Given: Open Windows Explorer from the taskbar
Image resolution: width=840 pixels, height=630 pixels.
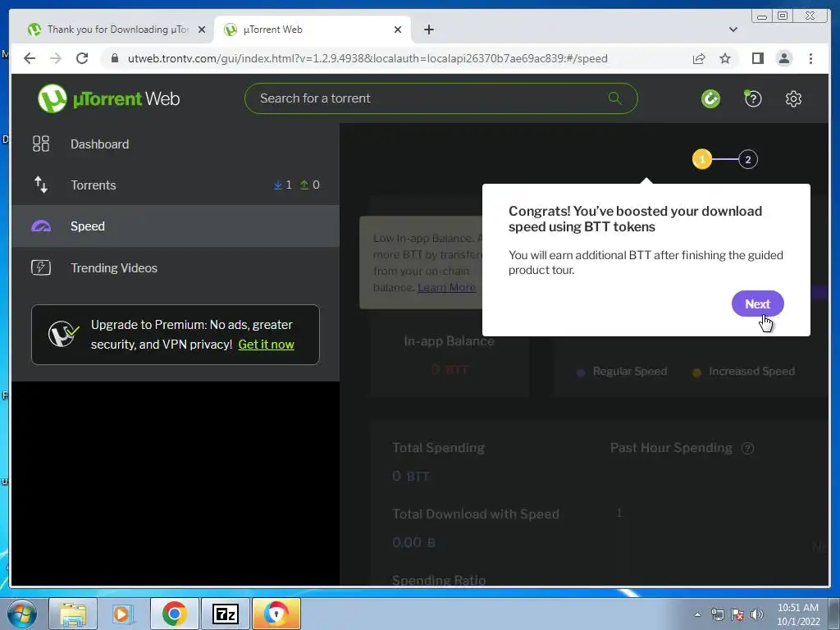Looking at the screenshot, I should tap(73, 614).
